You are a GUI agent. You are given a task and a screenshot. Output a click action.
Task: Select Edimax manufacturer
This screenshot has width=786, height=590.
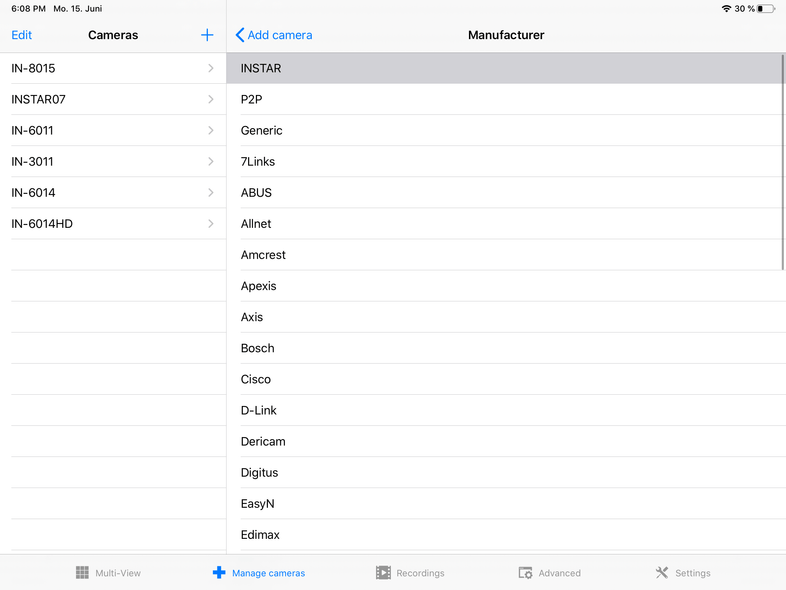pyautogui.click(x=506, y=534)
